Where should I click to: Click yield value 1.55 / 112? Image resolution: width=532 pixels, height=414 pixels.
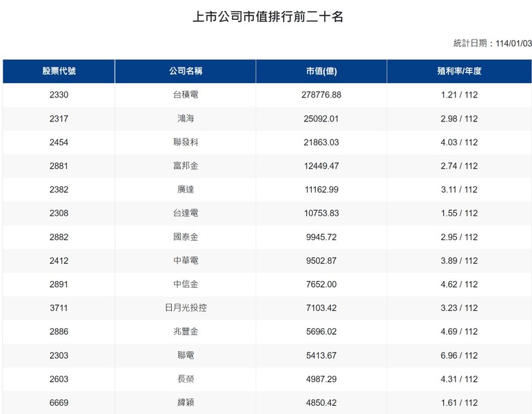(x=459, y=213)
